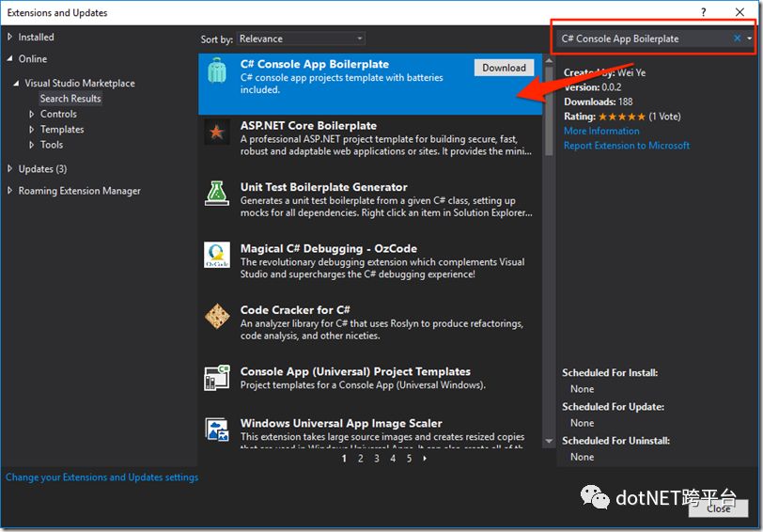Image resolution: width=763 pixels, height=532 pixels.
Task: Select Roaming Extension Manager label
Action: (79, 190)
